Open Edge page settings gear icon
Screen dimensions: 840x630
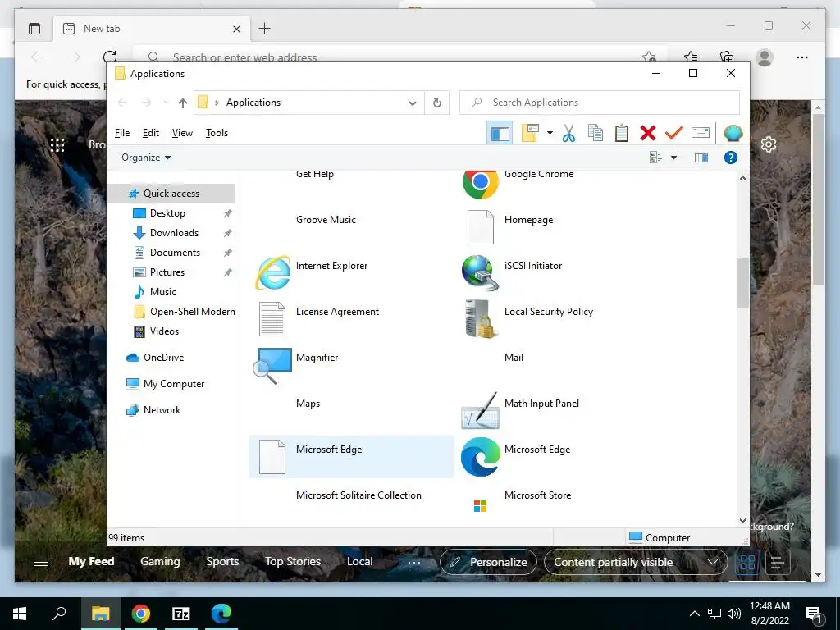tap(769, 144)
